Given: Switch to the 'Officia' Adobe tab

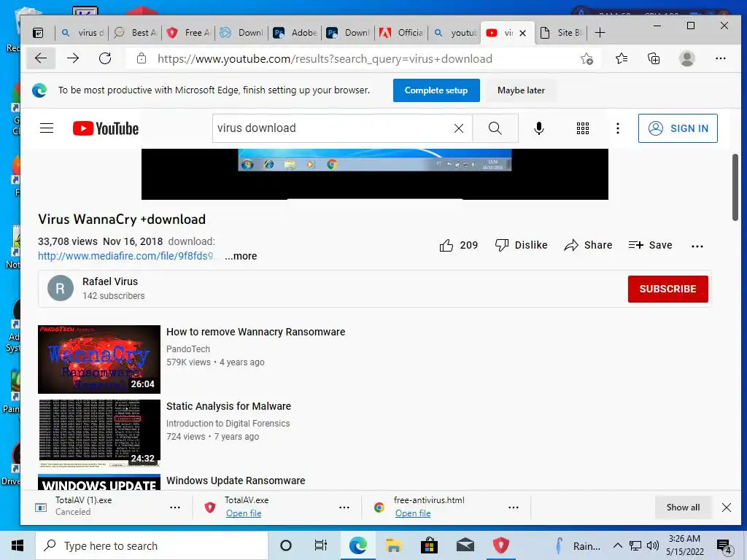Looking at the screenshot, I should tap(403, 33).
